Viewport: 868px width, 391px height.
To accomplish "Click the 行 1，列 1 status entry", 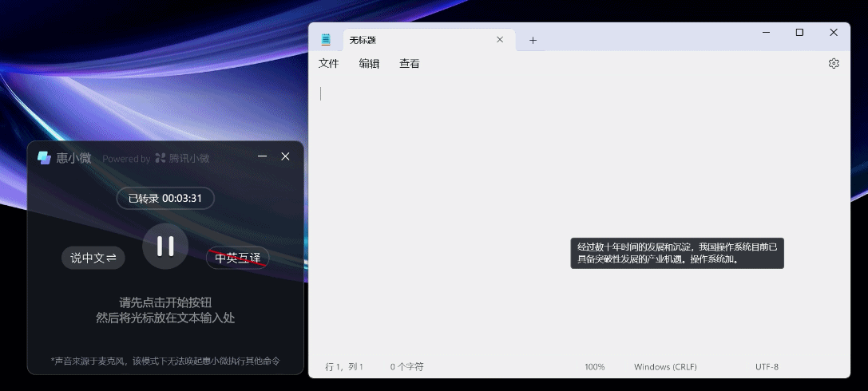I will (x=344, y=367).
